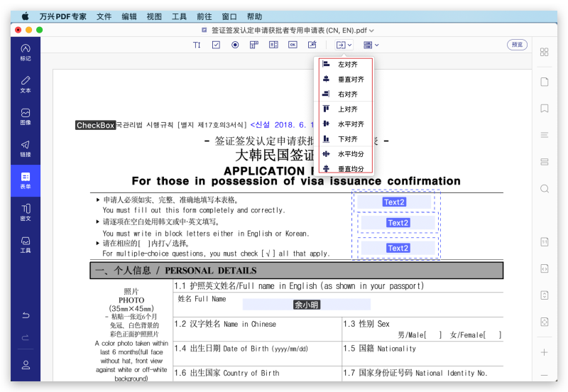Open the 编辑 menu in menu bar
The height and width of the screenshot is (392, 568).
129,16
